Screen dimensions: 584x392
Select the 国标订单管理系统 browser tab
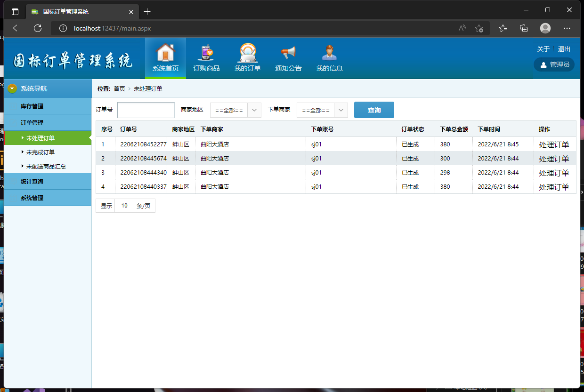pyautogui.click(x=82, y=11)
